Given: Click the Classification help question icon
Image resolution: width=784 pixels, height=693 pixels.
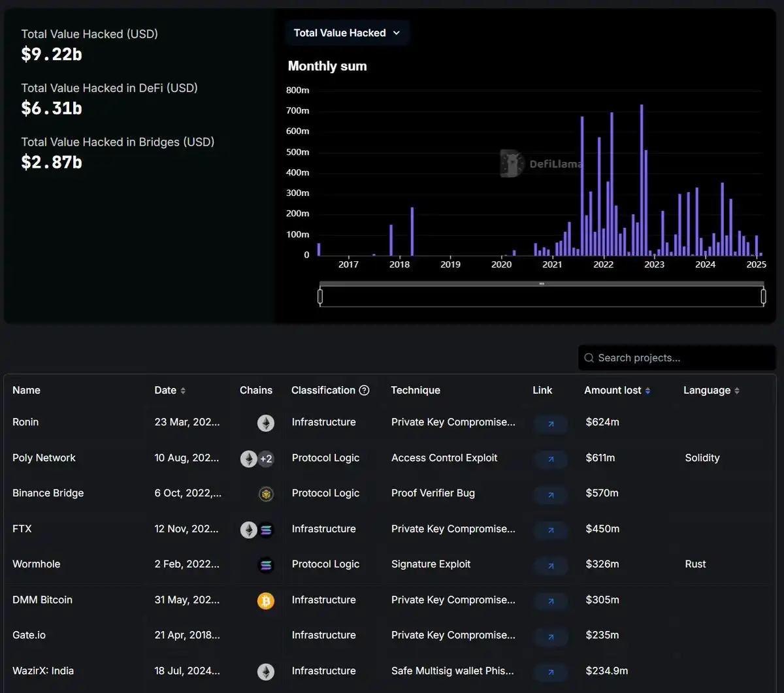Looking at the screenshot, I should (x=365, y=391).
